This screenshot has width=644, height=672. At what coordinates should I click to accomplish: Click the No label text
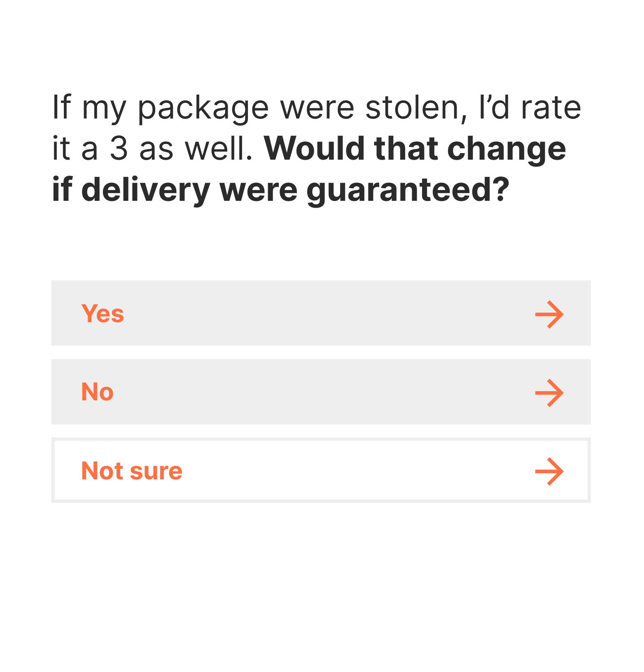click(x=97, y=392)
